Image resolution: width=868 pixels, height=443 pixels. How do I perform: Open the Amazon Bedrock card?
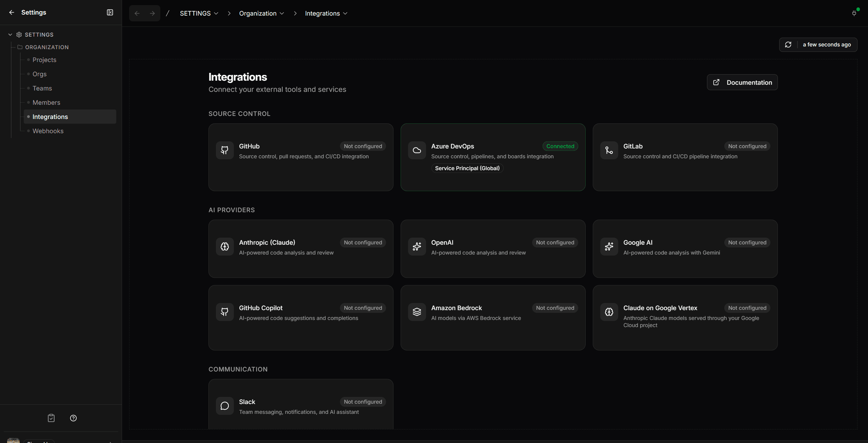[x=493, y=318]
